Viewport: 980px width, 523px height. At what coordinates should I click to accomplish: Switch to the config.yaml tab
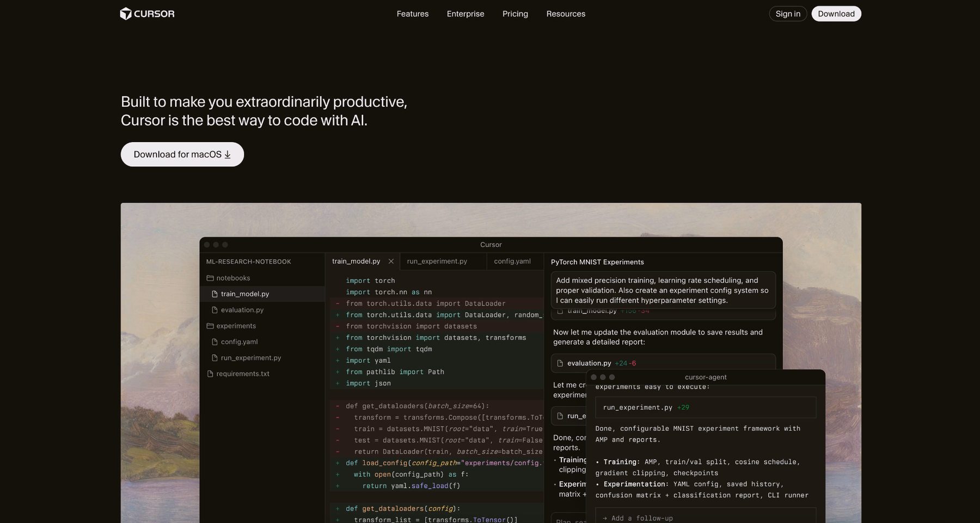[x=512, y=261]
